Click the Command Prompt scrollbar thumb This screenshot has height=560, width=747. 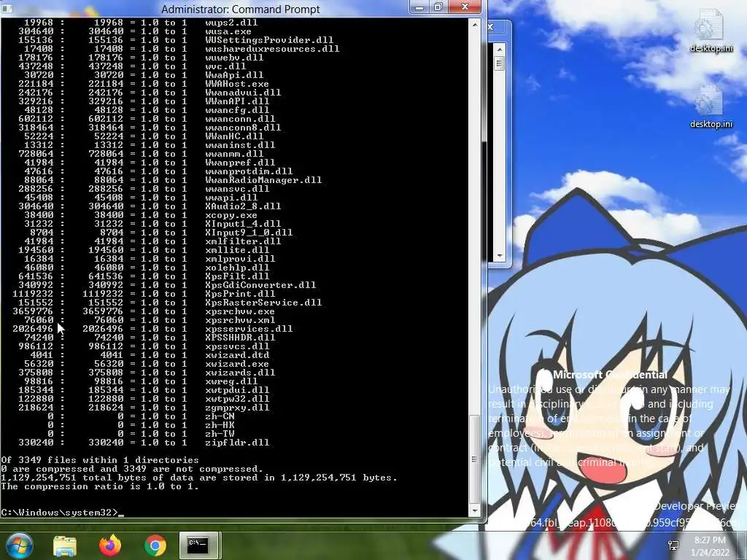tap(474, 459)
